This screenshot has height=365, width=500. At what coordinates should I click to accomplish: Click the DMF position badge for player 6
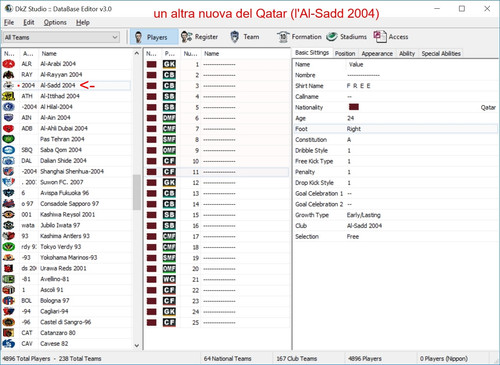point(169,118)
